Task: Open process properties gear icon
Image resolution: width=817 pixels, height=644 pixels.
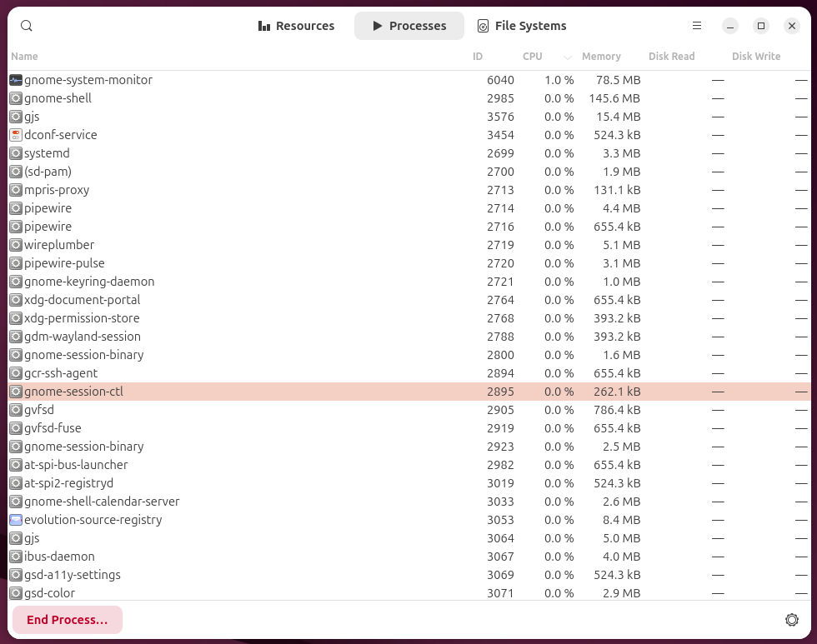Action: click(x=791, y=620)
